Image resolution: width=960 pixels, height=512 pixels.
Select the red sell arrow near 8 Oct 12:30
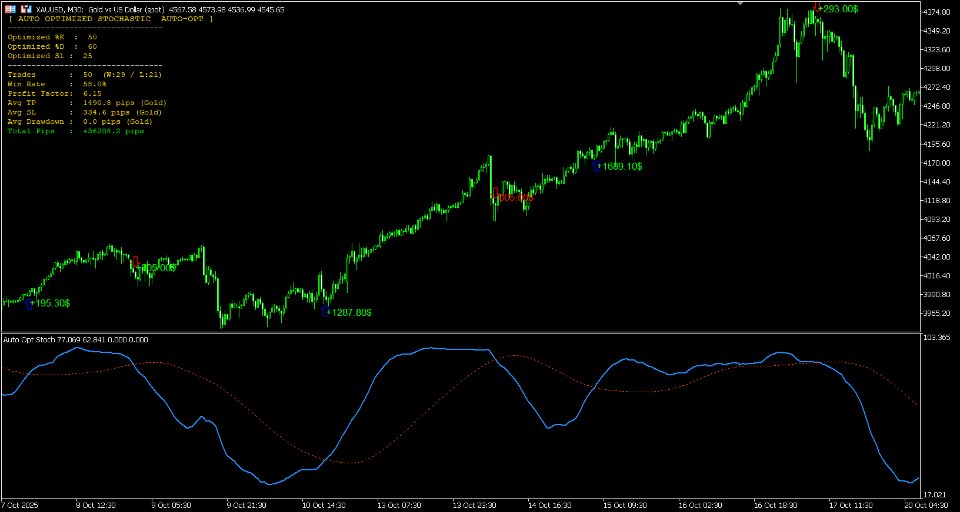point(135,262)
